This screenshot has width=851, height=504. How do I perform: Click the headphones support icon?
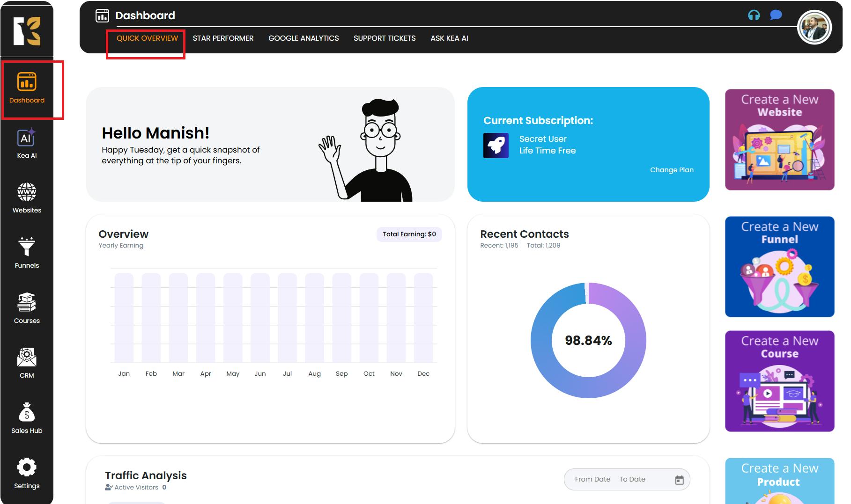(x=754, y=15)
